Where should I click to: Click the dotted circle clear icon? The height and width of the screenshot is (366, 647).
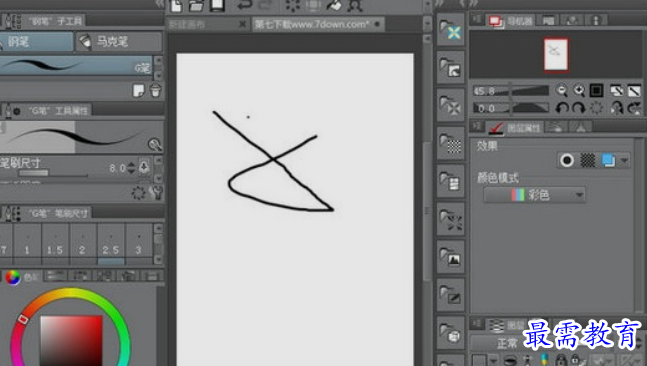[x=293, y=6]
